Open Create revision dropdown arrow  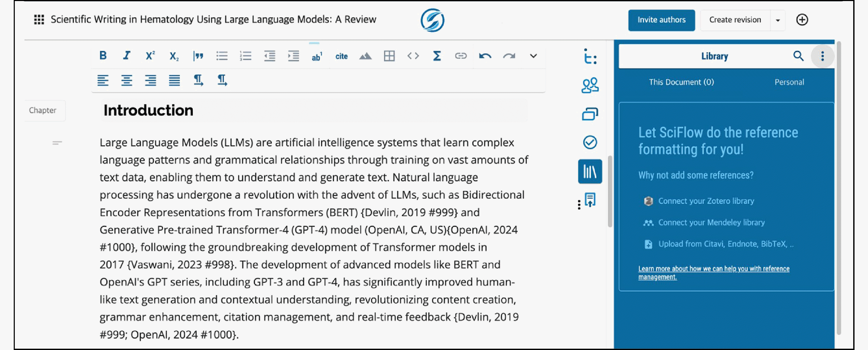[x=778, y=20]
